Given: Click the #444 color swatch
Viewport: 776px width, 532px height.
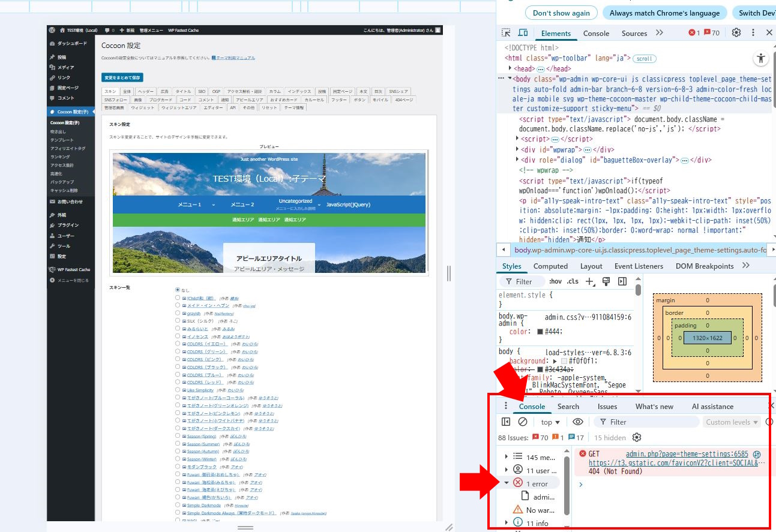Looking at the screenshot, I should pyautogui.click(x=540, y=332).
